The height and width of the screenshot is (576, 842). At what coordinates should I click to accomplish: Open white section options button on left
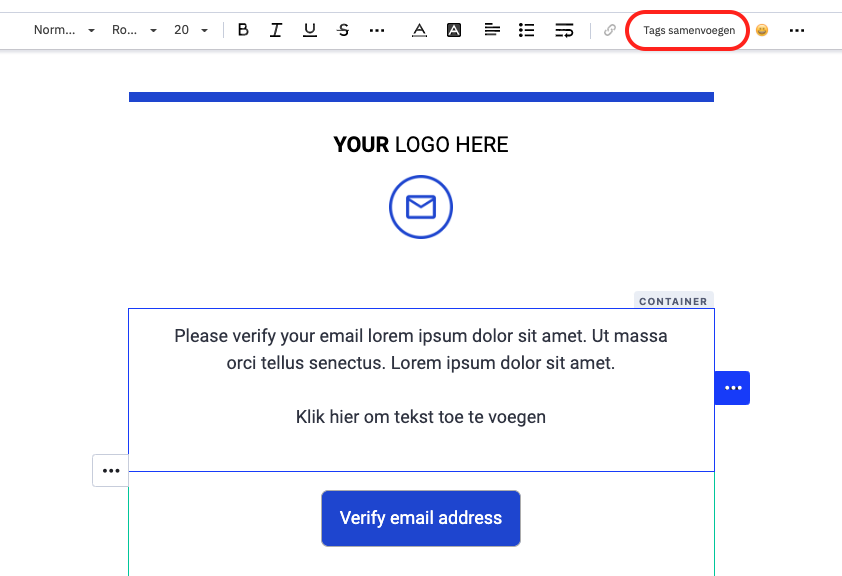click(x=111, y=470)
